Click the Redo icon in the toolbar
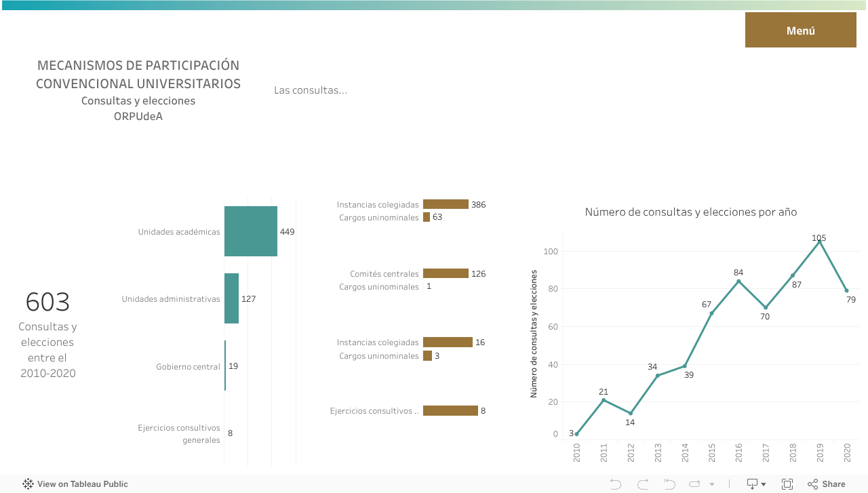This screenshot has width=868, height=493. (642, 484)
